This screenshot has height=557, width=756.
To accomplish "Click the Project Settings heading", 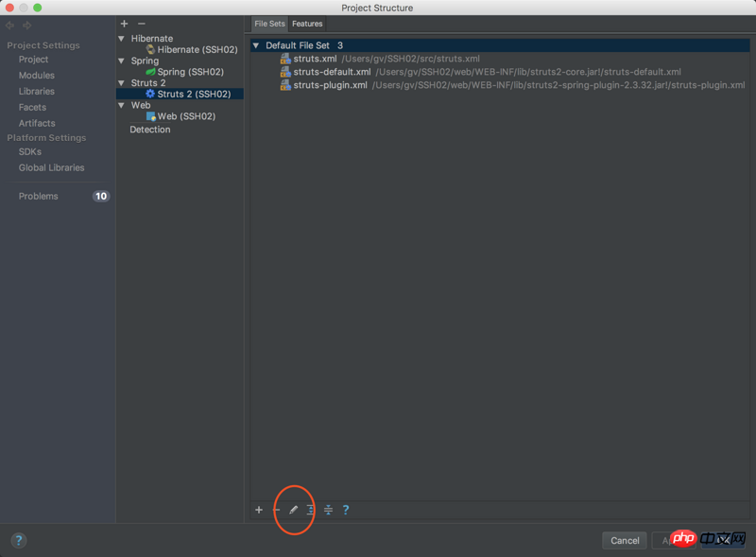I will pyautogui.click(x=43, y=44).
